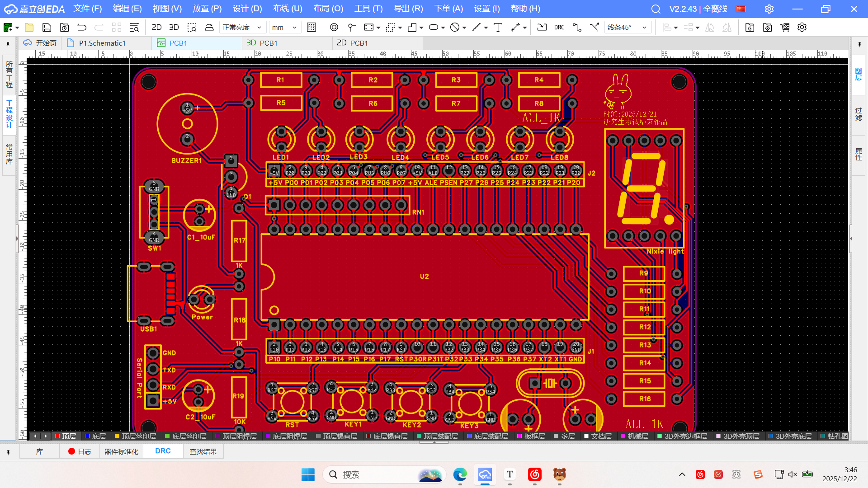The height and width of the screenshot is (488, 868).
Task: Click the grid display icon
Action: (311, 27)
